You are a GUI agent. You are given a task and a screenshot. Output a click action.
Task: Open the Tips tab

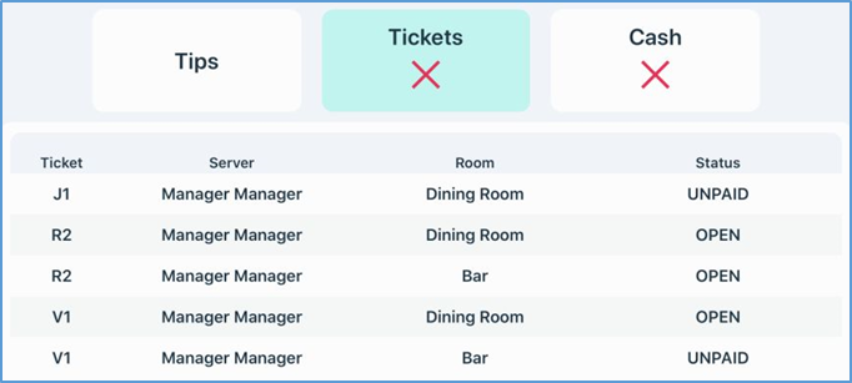point(197,61)
